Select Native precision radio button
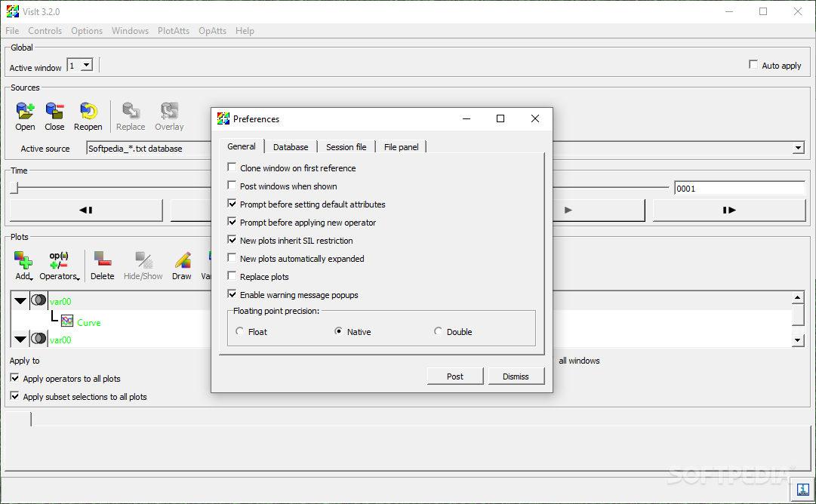816x504 pixels. pos(338,331)
